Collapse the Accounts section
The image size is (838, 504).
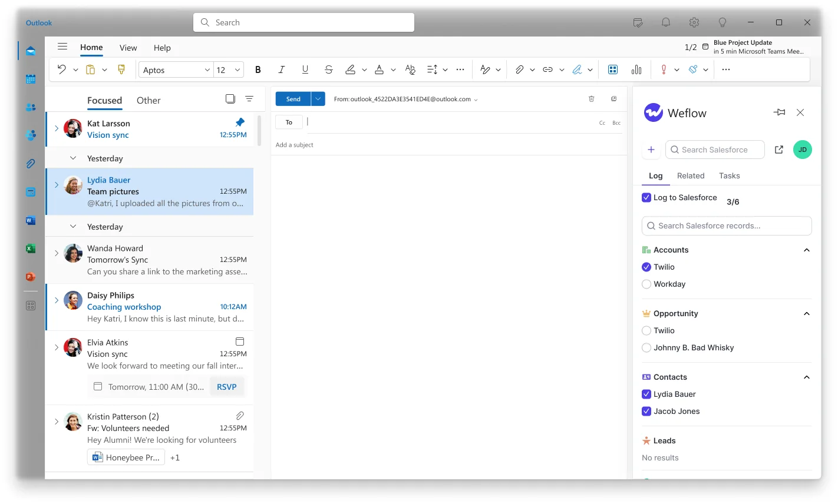[807, 250]
